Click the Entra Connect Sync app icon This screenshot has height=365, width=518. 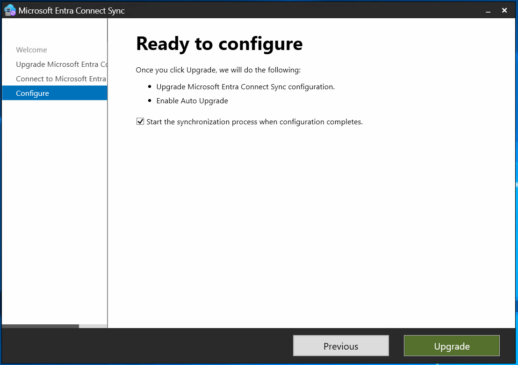click(10, 10)
